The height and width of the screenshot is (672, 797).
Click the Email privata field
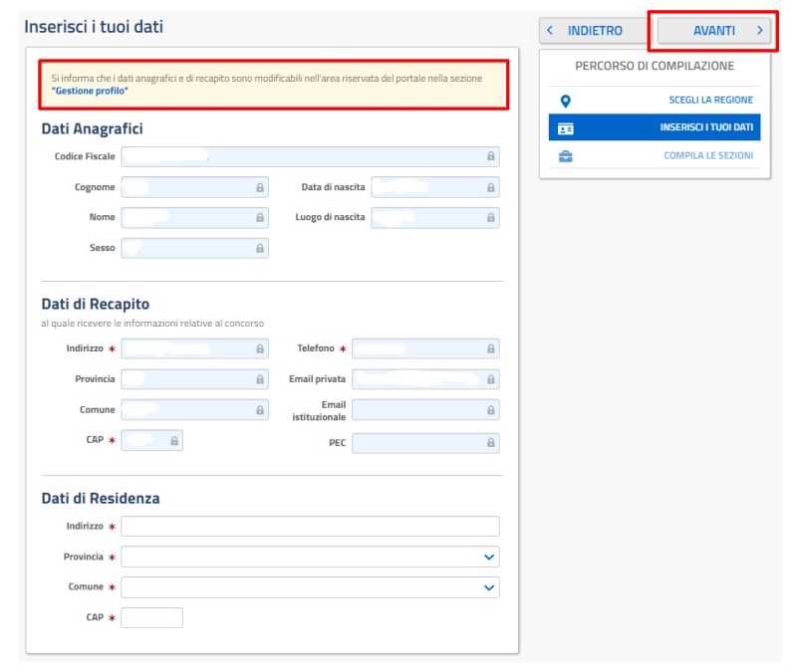(426, 379)
